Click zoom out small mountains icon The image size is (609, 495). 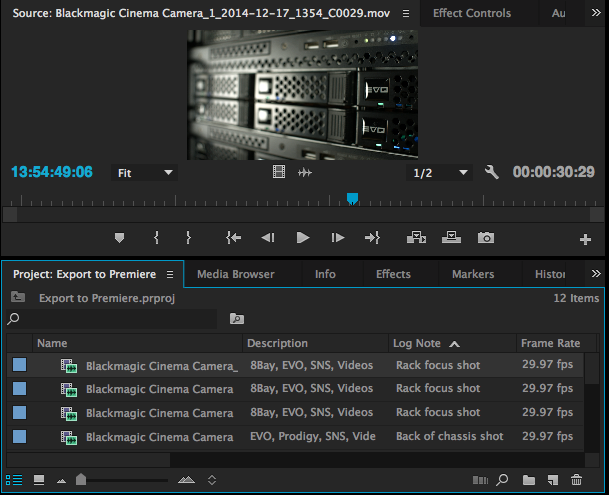coord(61,481)
